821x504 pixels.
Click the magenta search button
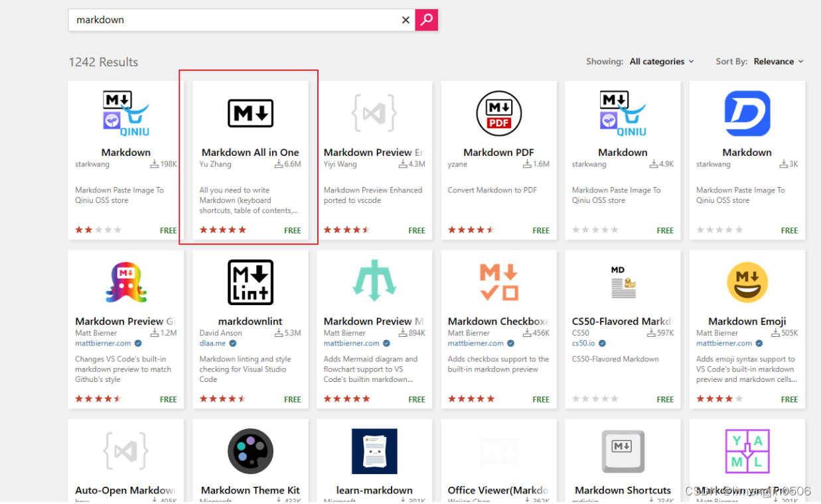[426, 20]
